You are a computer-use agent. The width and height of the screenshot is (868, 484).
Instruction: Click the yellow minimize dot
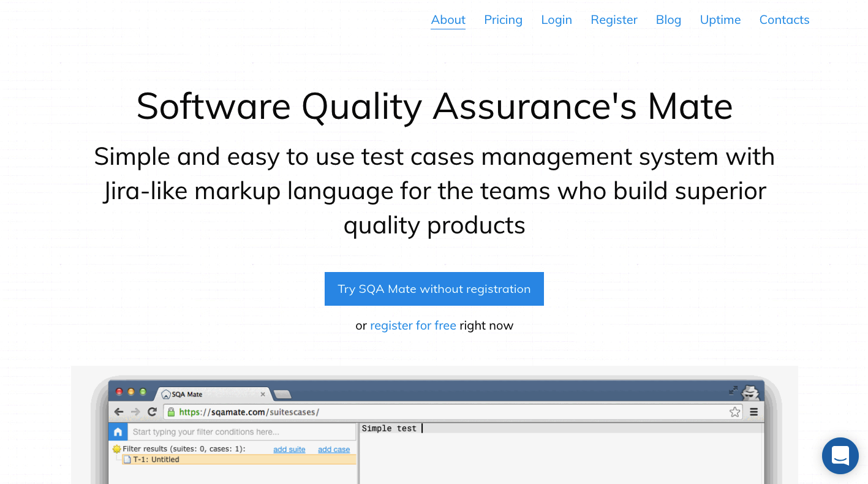pyautogui.click(x=131, y=392)
